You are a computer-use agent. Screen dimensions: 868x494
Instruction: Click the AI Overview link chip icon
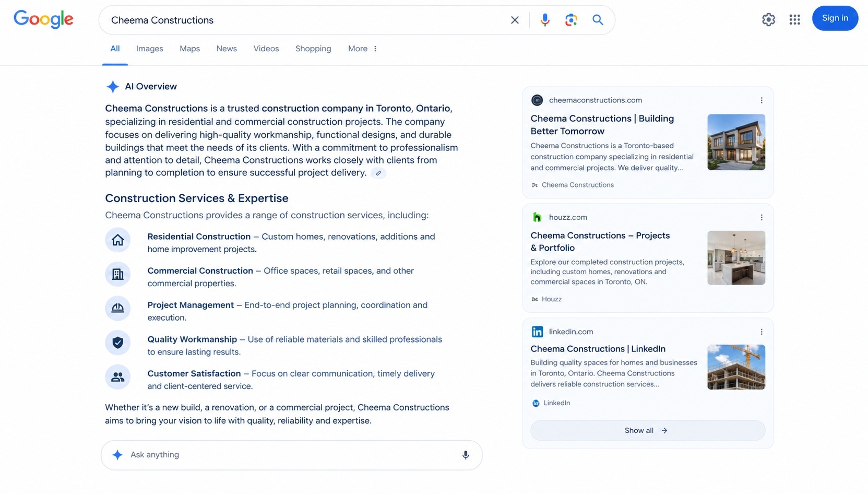(378, 173)
